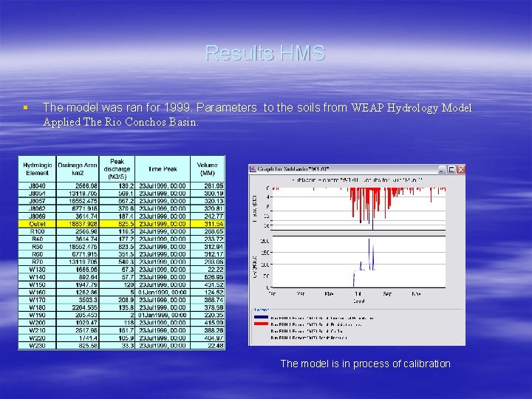Select the 'J8069' element cell

[x=38, y=216]
